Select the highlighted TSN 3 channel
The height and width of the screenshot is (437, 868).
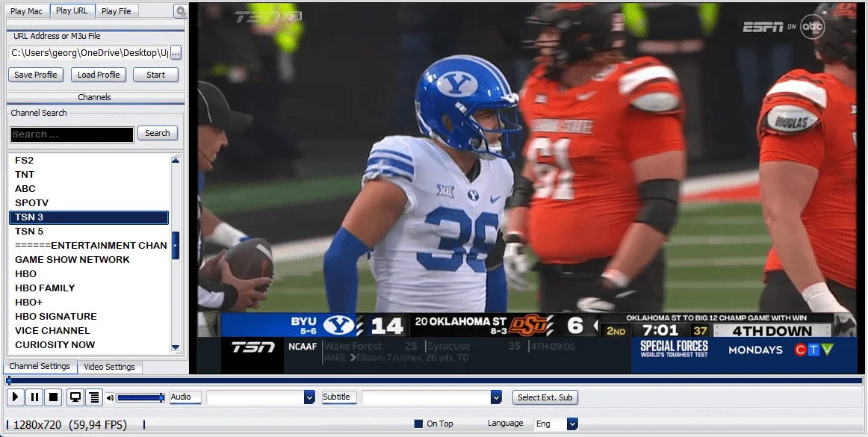point(89,217)
